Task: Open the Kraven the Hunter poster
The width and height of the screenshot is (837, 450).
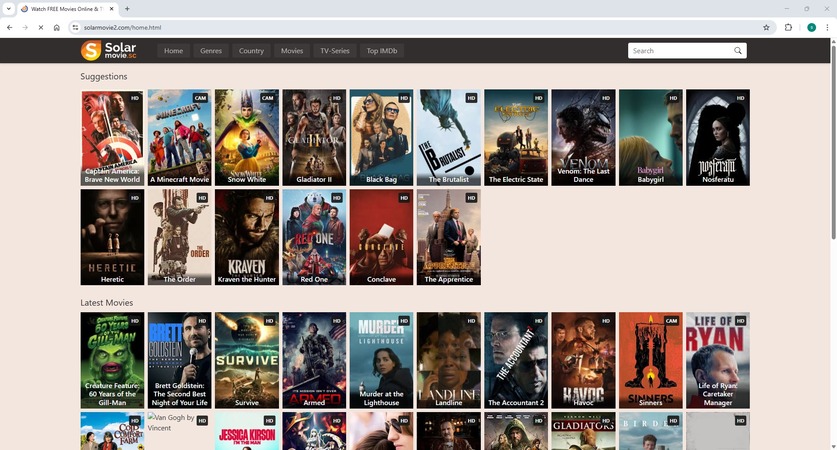Action: coord(247,237)
